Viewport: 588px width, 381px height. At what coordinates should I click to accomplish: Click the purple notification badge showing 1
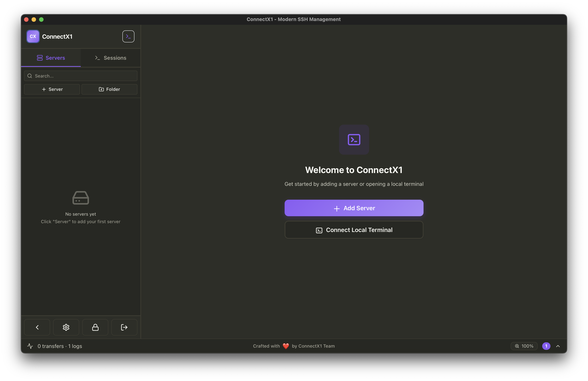point(546,346)
